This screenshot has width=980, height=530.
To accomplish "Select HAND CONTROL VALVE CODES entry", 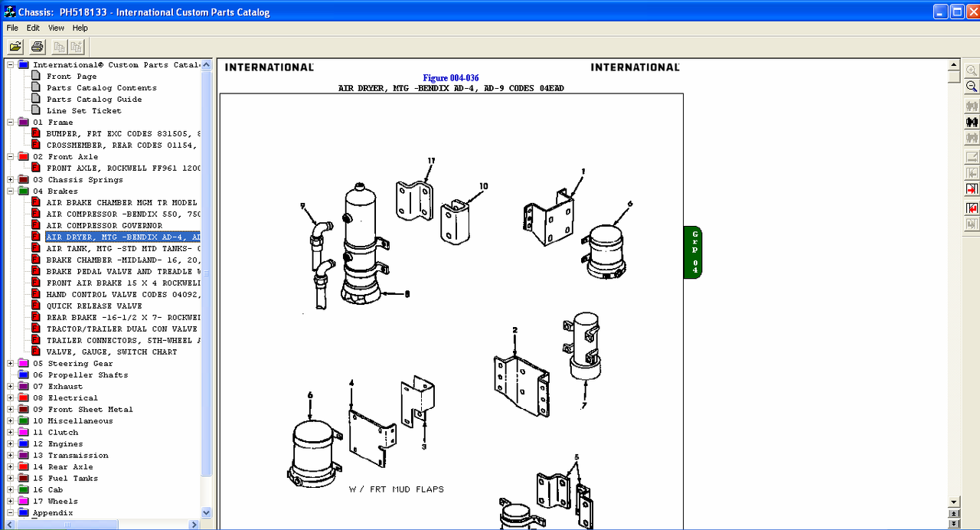I will tap(123, 295).
